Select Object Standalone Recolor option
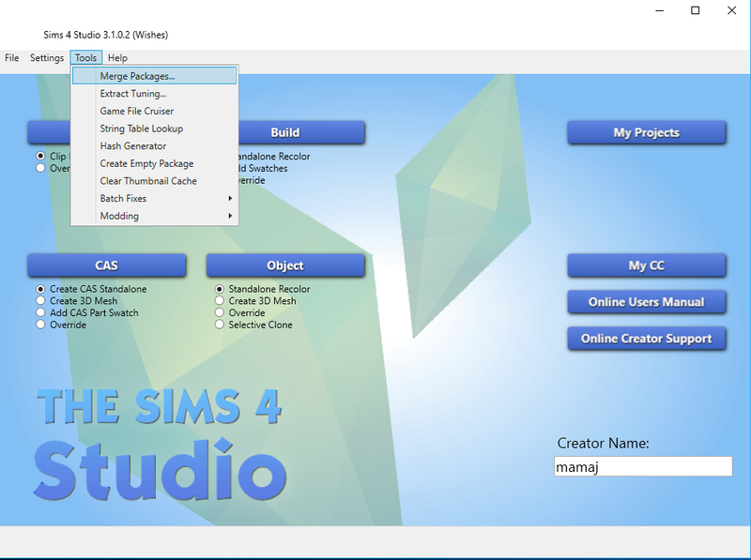This screenshot has width=751, height=560. tap(220, 289)
